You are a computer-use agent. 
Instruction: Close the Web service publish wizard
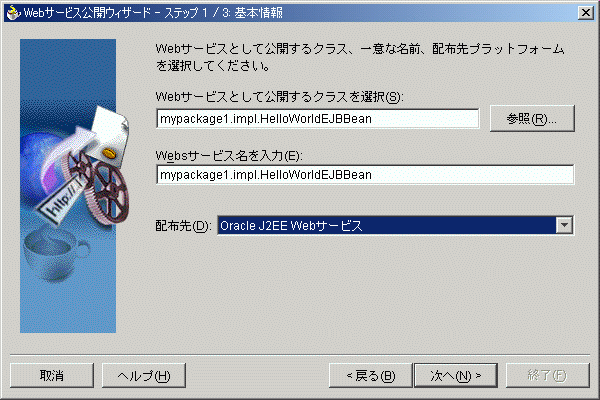tap(585, 13)
